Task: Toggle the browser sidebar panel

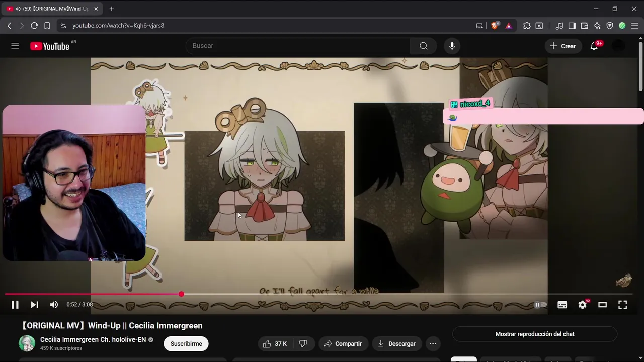Action: [x=572, y=26]
